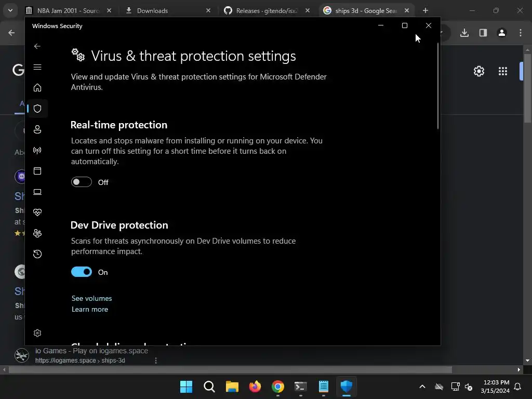Open Device security laptop icon

point(37,192)
